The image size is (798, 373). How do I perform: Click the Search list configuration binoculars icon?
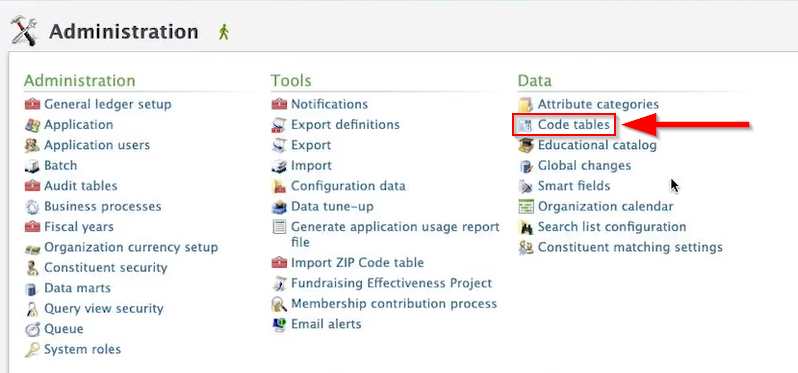tap(526, 227)
